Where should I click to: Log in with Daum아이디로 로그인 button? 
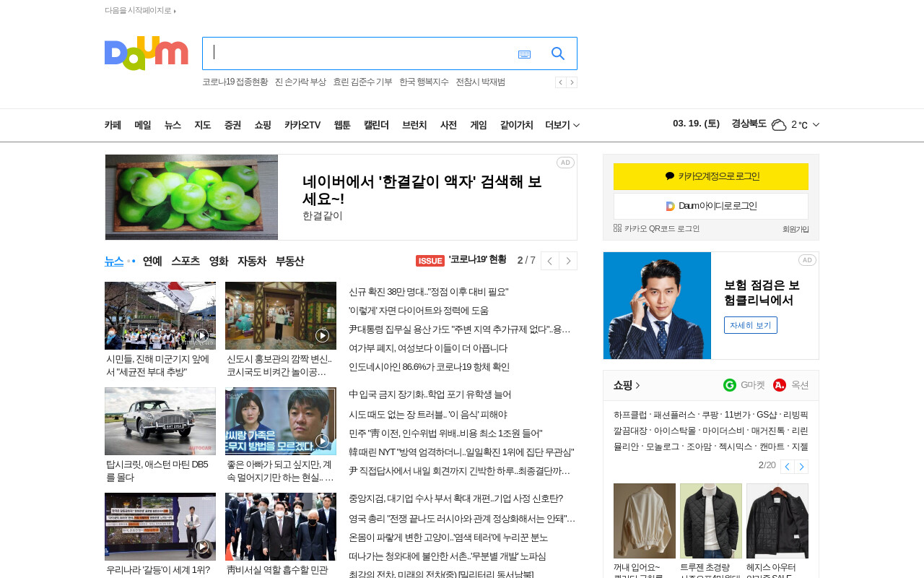click(x=711, y=206)
